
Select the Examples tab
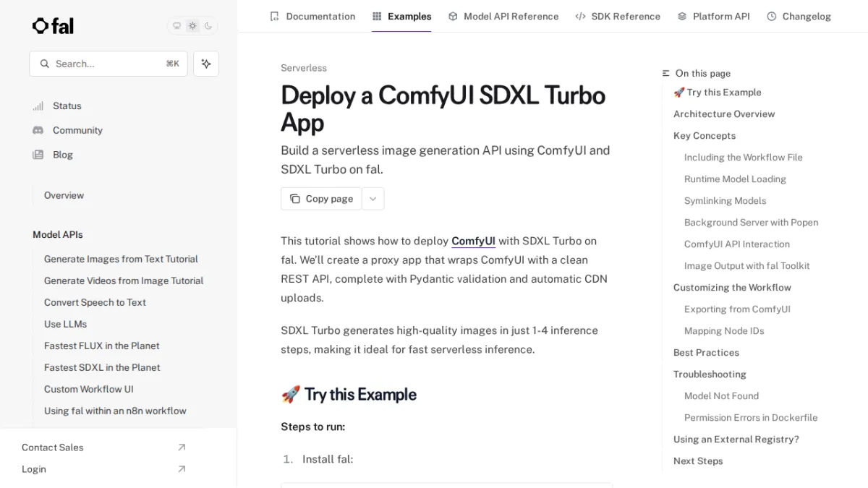401,16
